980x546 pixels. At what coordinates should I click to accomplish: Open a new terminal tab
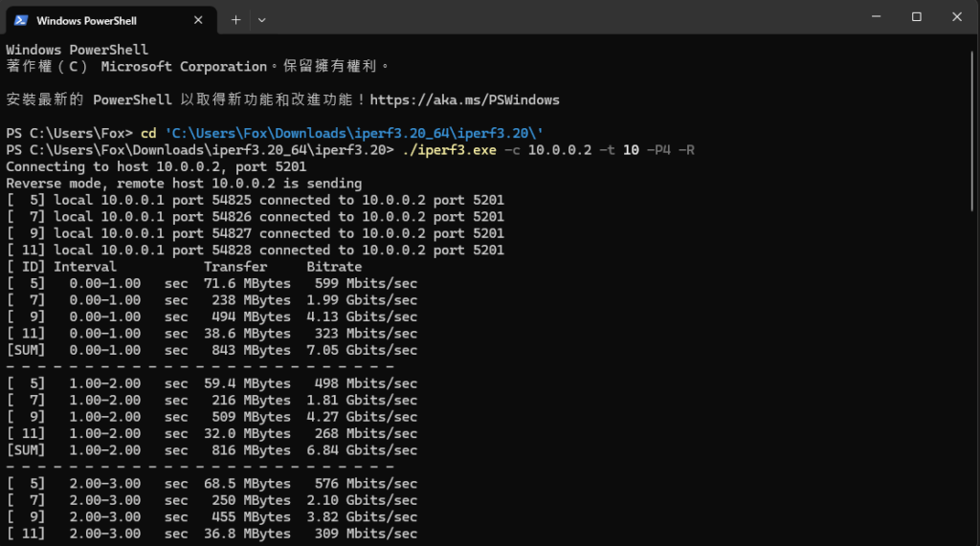[235, 20]
